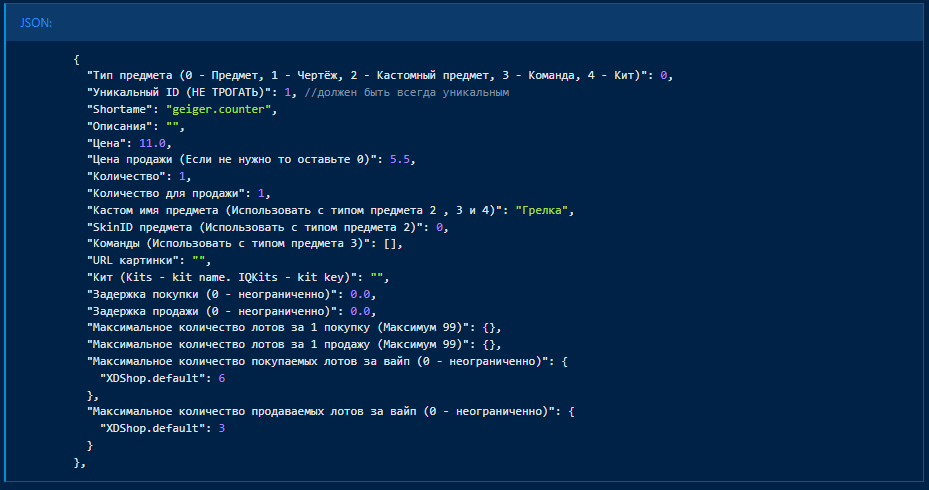Click the "XDShop.default" value 6
929x490 pixels.
[222, 379]
